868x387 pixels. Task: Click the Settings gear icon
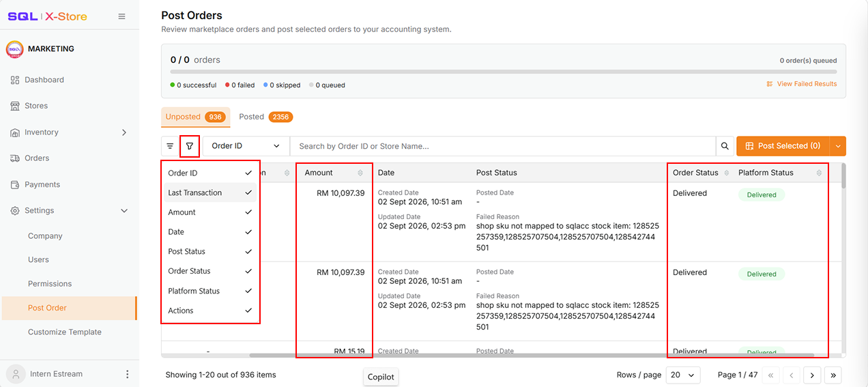point(15,211)
